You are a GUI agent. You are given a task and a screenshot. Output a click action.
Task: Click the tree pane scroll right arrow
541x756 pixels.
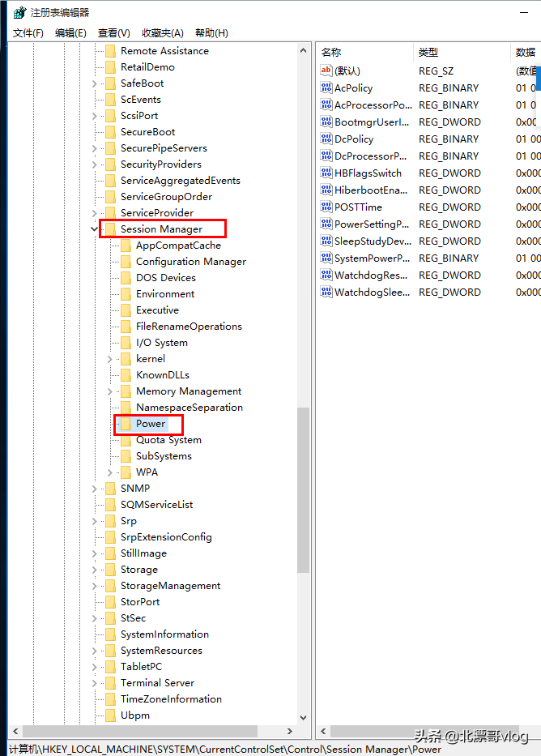point(289,732)
